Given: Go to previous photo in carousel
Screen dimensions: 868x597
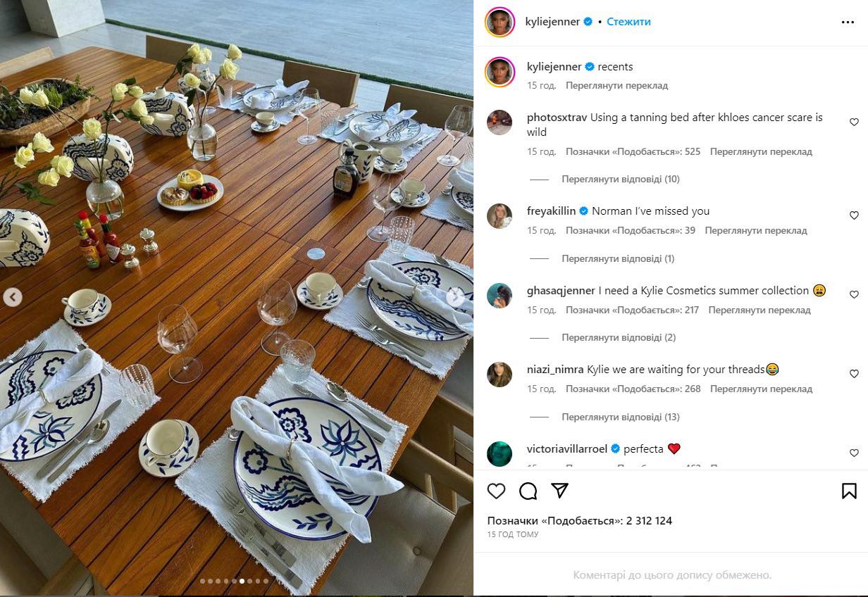Looking at the screenshot, I should [x=12, y=298].
